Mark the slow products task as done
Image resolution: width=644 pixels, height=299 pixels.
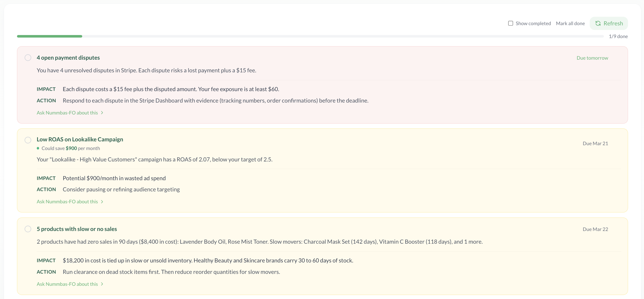point(28,229)
